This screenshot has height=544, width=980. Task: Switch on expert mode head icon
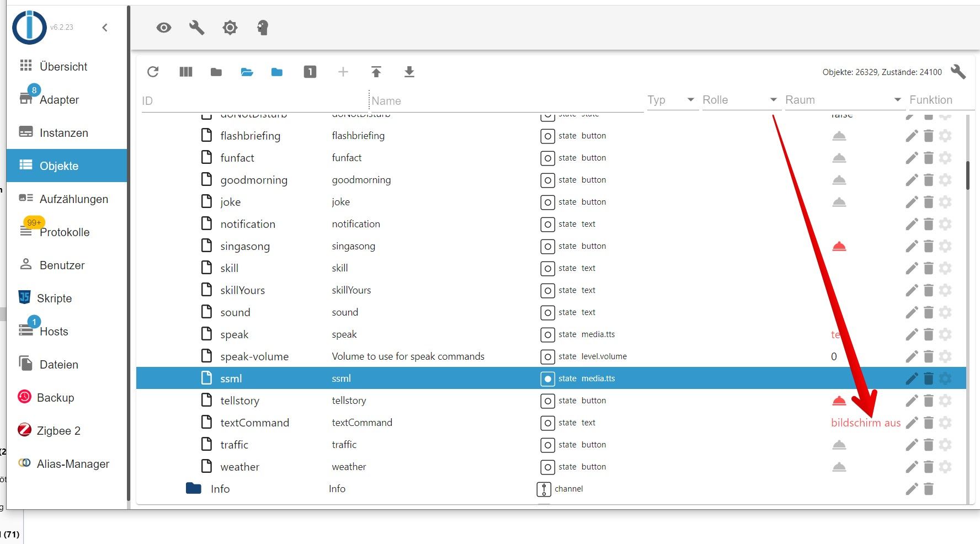coord(263,28)
